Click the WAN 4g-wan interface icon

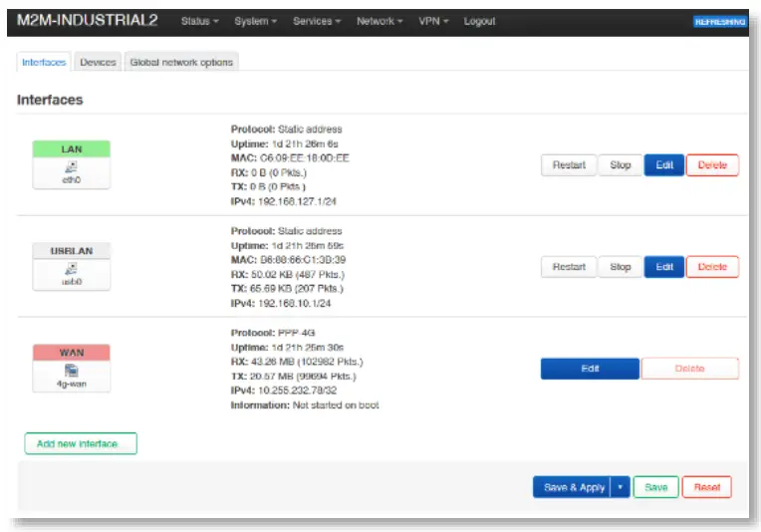[71, 371]
